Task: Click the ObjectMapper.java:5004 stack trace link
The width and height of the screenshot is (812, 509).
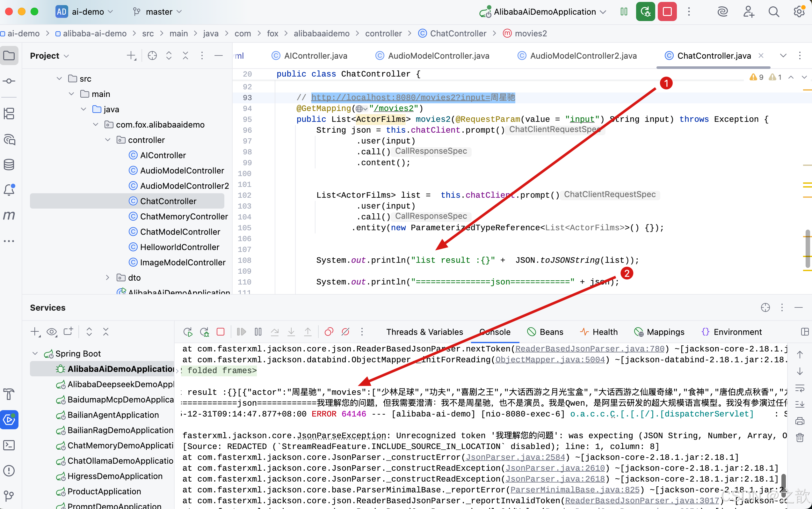Action: pyautogui.click(x=550, y=359)
